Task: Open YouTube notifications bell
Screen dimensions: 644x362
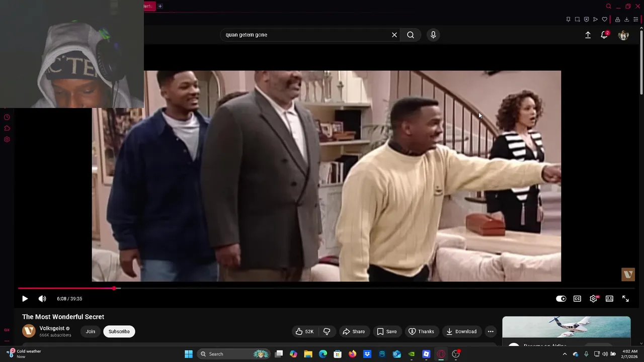Action: tap(604, 35)
